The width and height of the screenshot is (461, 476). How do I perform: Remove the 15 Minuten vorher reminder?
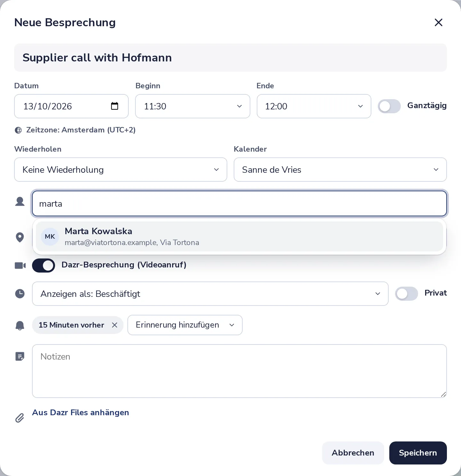tap(115, 325)
